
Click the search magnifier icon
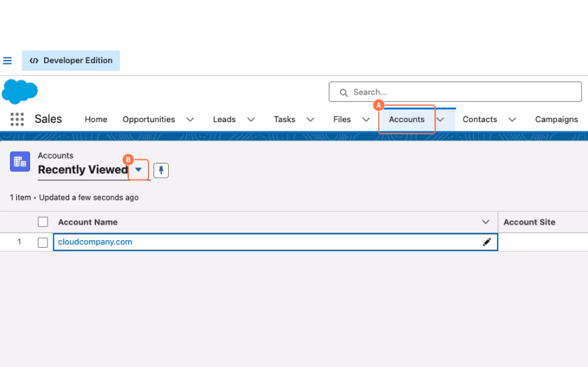coord(343,93)
